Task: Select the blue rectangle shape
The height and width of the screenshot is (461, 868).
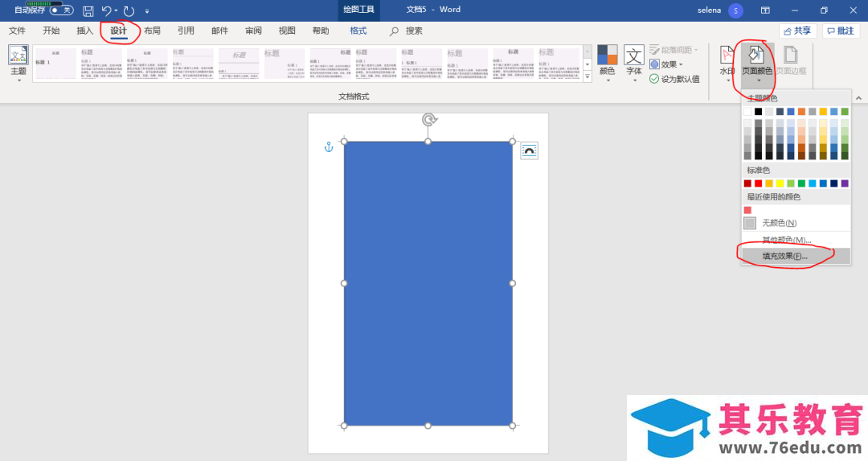Action: 428,283
